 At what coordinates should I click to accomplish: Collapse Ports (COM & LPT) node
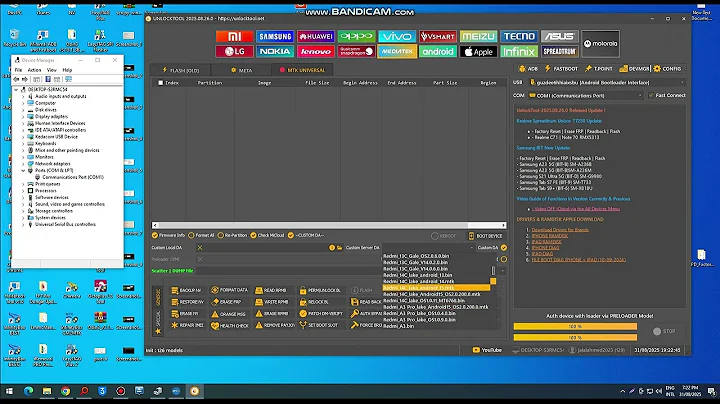coord(23,170)
